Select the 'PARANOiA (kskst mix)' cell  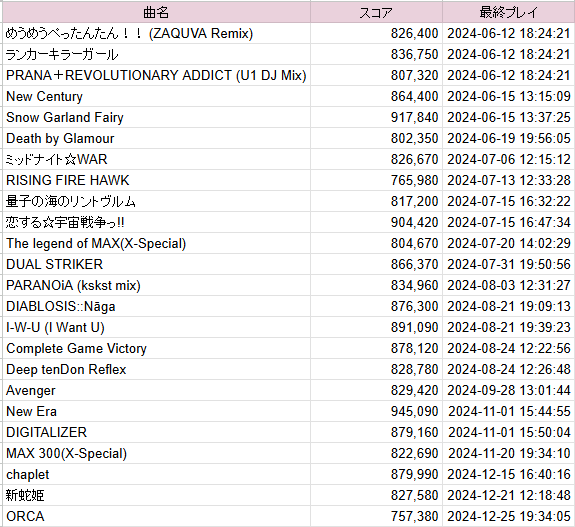tap(156, 285)
